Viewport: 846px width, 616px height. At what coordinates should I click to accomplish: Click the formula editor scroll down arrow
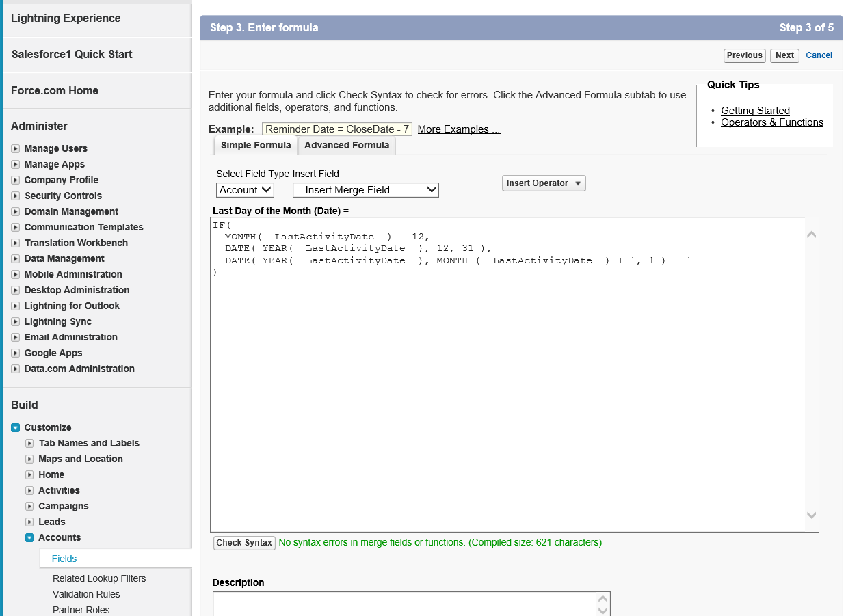point(812,515)
